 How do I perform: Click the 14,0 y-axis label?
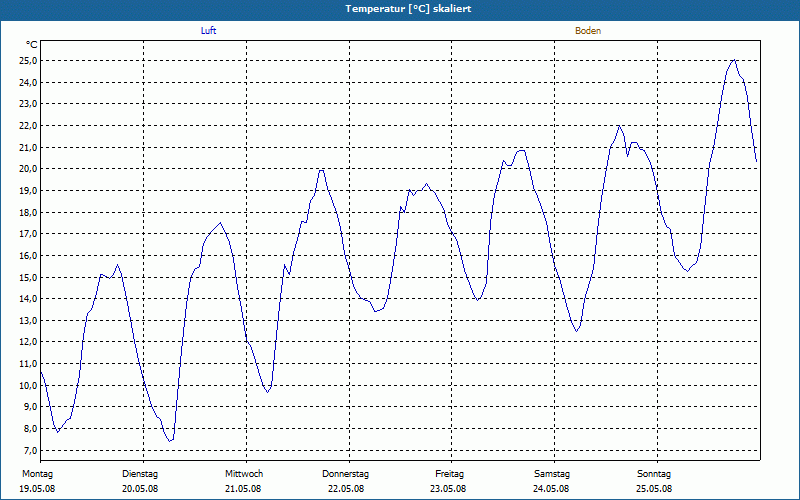28,299
